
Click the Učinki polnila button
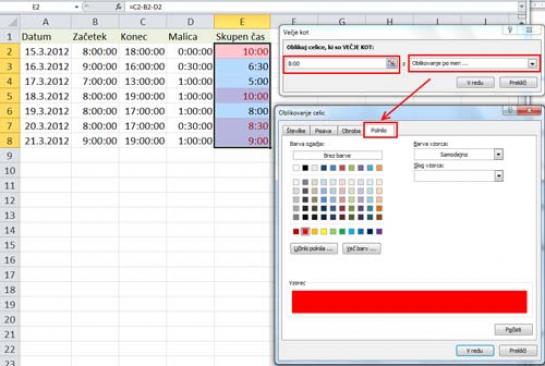click(x=314, y=249)
